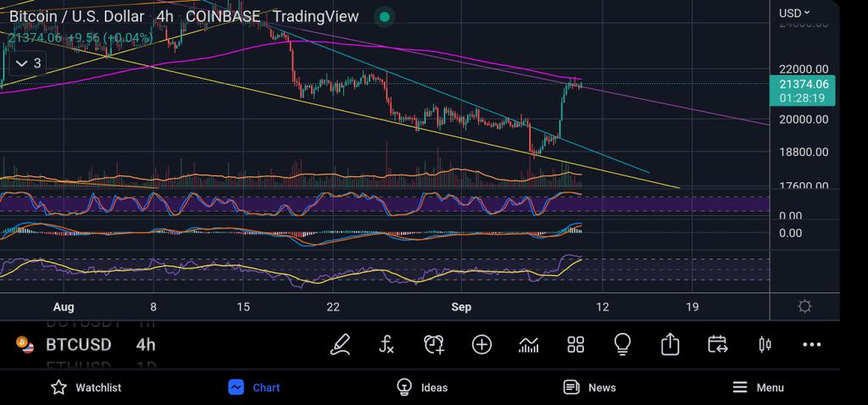The image size is (868, 405).
Task: Click the 19 date label on the time axis
Action: pyautogui.click(x=692, y=307)
